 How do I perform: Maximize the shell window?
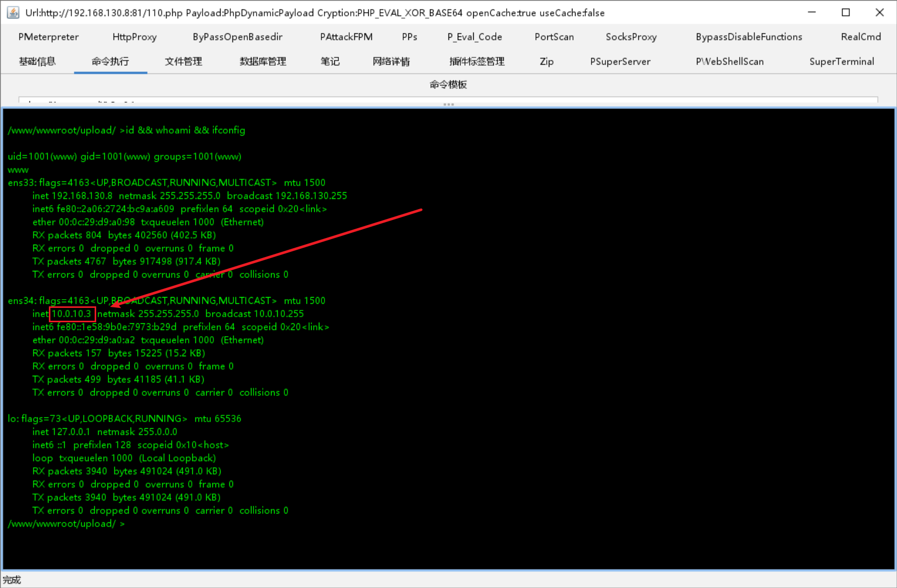point(846,12)
